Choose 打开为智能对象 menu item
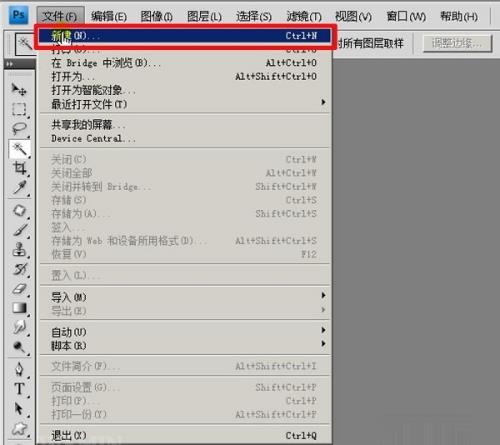 pos(184,90)
